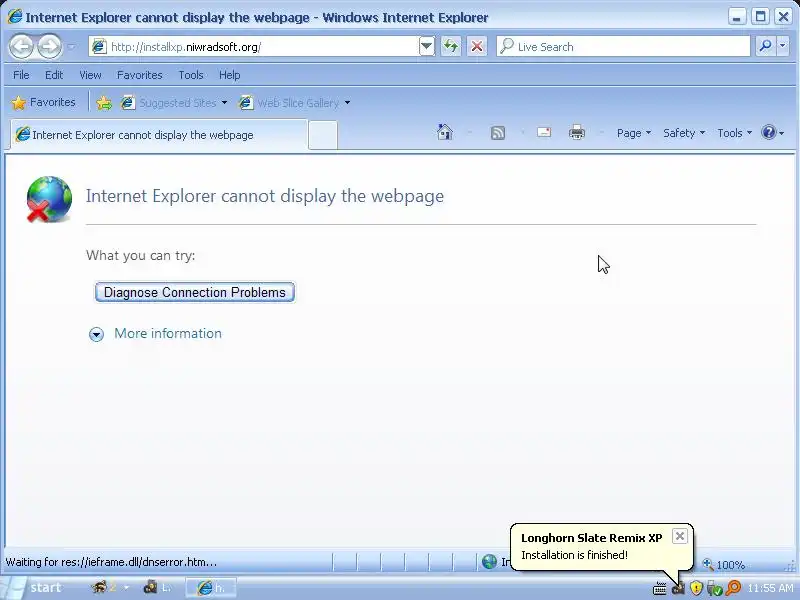Screen dimensions: 800x600
Task: Click the globe error icon on the page
Action: pyautogui.click(x=49, y=199)
